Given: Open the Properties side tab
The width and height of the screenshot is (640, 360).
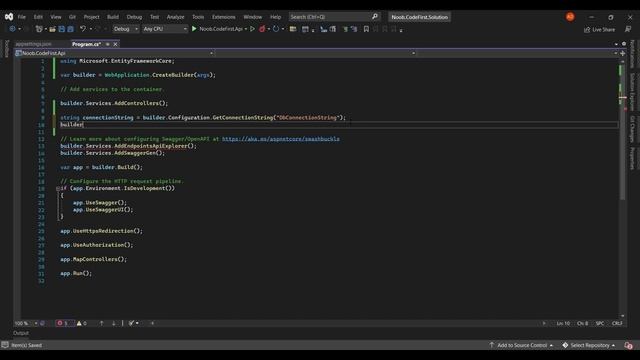Looking at the screenshot, I should 632,159.
